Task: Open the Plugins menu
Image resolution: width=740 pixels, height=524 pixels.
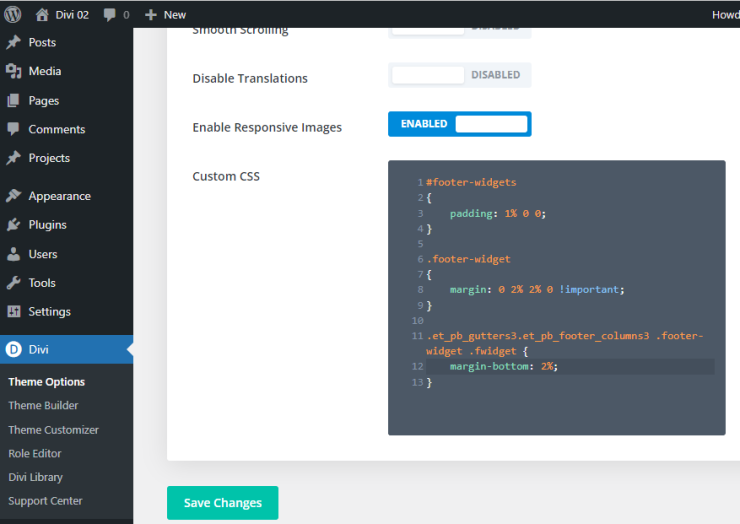Action: pyautogui.click(x=67, y=225)
